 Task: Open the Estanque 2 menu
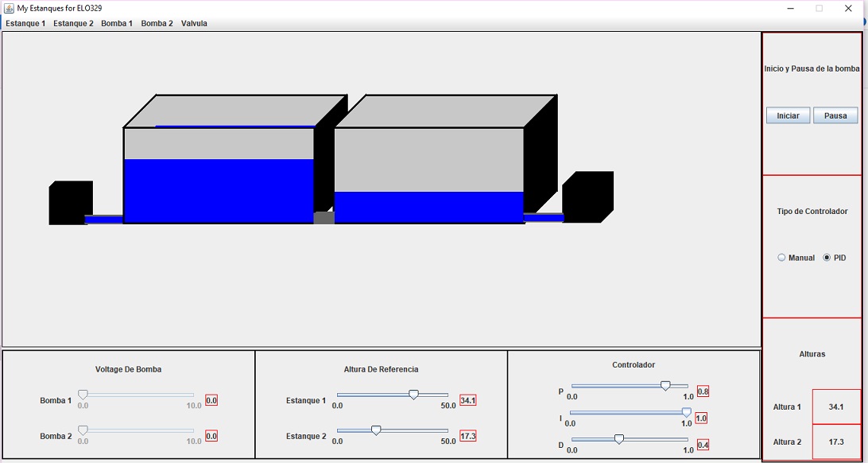(x=74, y=24)
